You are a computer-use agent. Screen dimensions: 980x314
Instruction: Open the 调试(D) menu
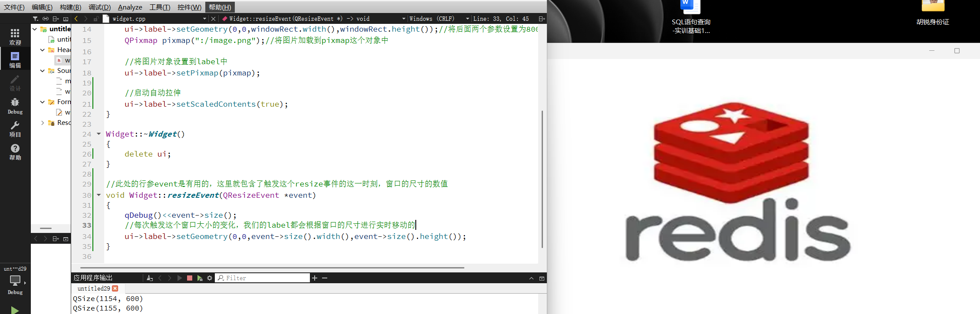point(100,7)
